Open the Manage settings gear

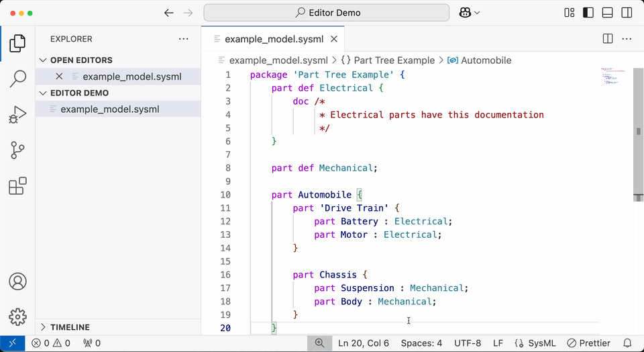(x=18, y=316)
